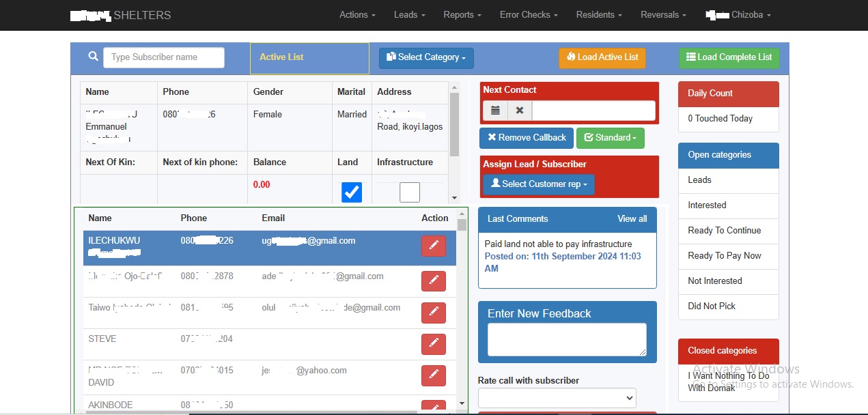Open the Error Checks menu
Image resolution: width=868 pixels, height=415 pixels.
pos(528,15)
